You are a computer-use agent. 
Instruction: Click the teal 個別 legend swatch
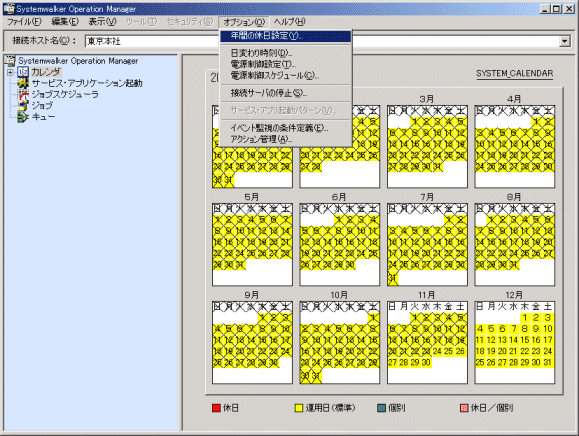pos(381,408)
